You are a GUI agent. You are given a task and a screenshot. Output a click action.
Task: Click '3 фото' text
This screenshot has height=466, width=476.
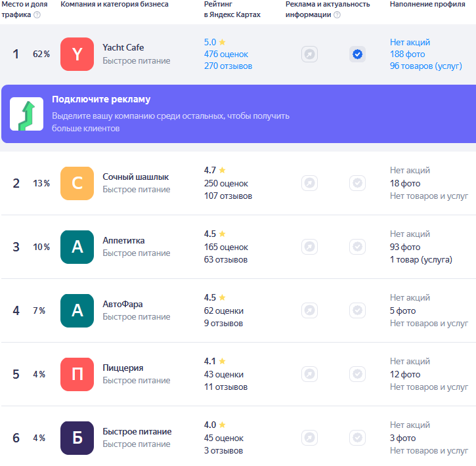point(403,438)
